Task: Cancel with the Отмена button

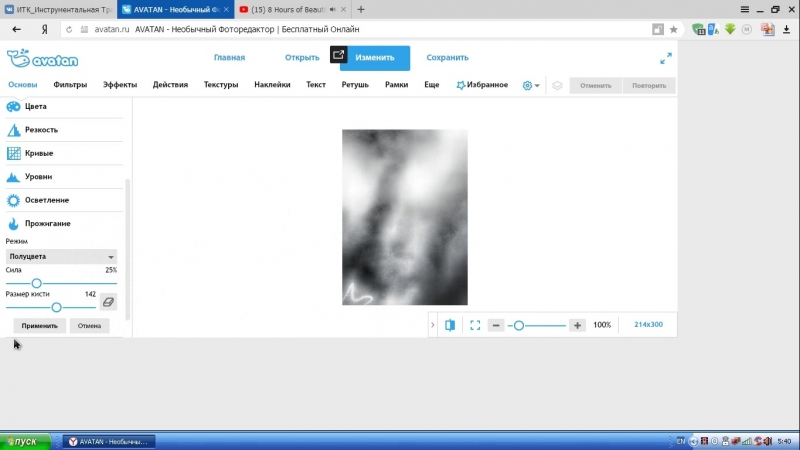Action: 89,326
